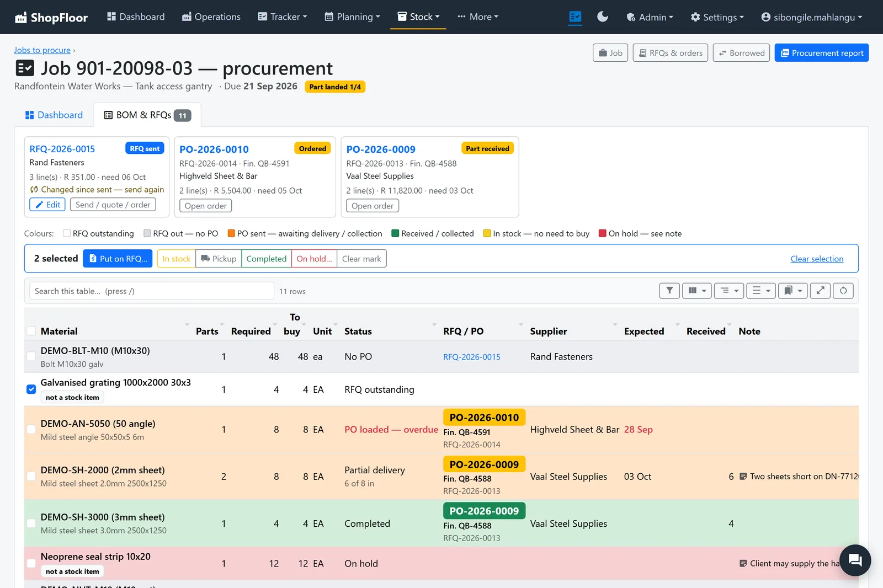This screenshot has height=588, width=883.
Task: Uncheck Galvanised grating row checkbox
Action: tap(31, 389)
